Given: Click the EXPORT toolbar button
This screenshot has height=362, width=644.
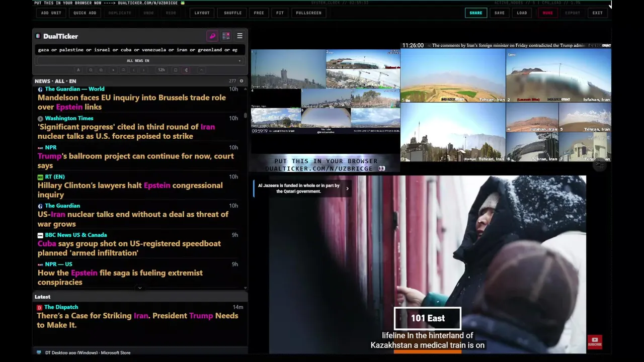Looking at the screenshot, I should point(573,13).
